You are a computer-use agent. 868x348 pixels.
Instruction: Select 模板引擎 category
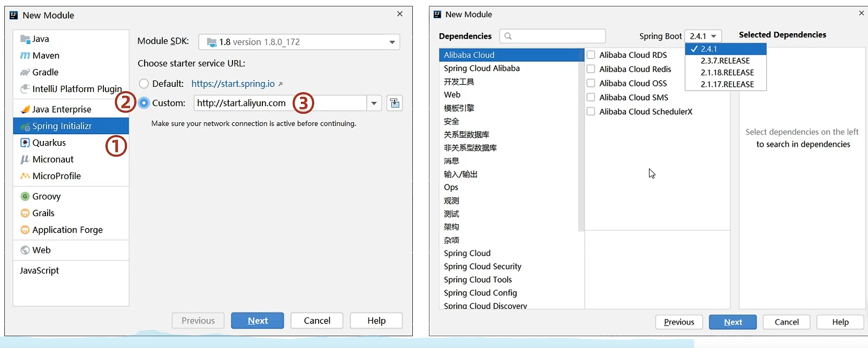509,108
